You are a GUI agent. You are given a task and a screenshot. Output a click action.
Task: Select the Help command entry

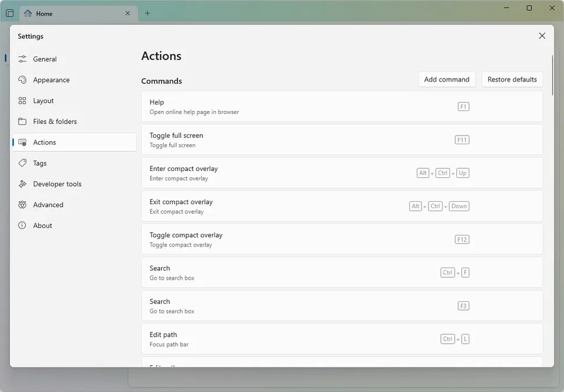click(x=343, y=106)
